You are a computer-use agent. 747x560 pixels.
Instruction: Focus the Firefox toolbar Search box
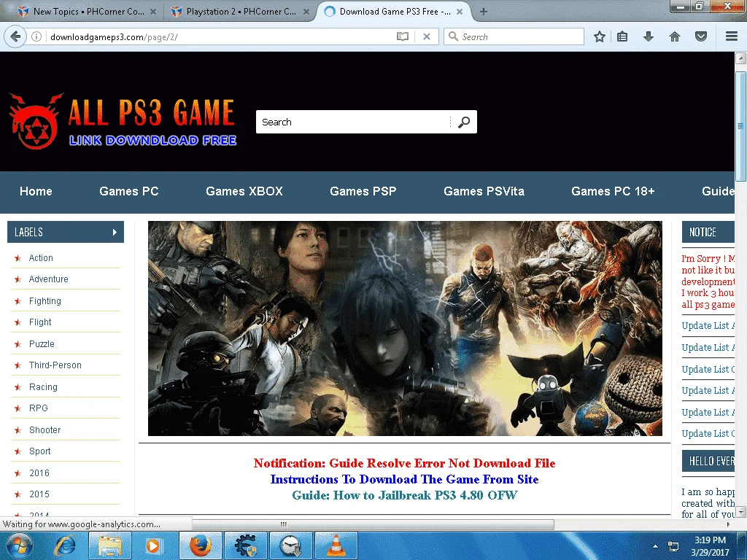(x=514, y=36)
